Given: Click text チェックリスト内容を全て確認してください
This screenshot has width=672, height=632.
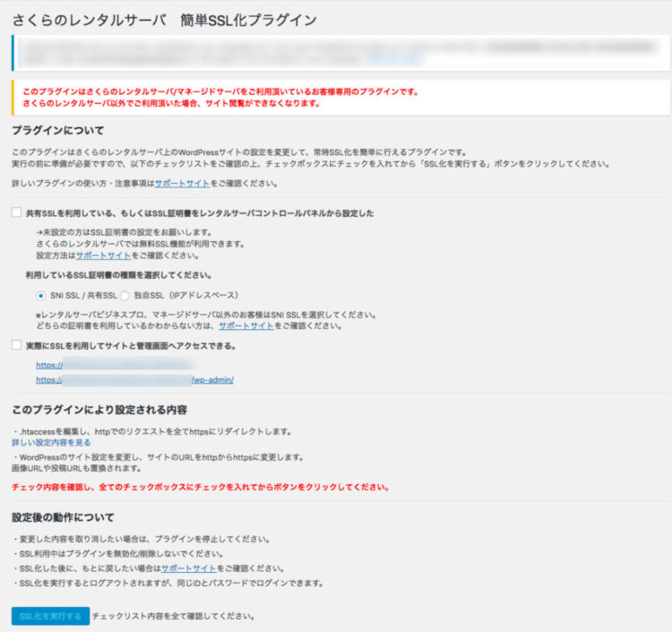Looking at the screenshot, I should [x=174, y=616].
